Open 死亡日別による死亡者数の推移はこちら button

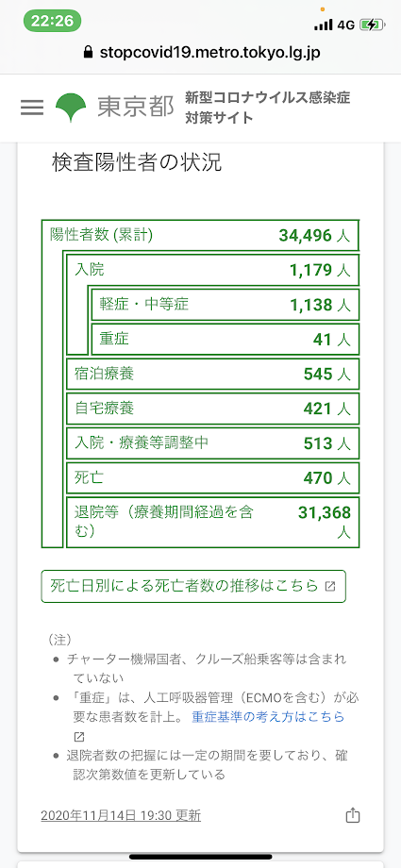pyautogui.click(x=193, y=586)
